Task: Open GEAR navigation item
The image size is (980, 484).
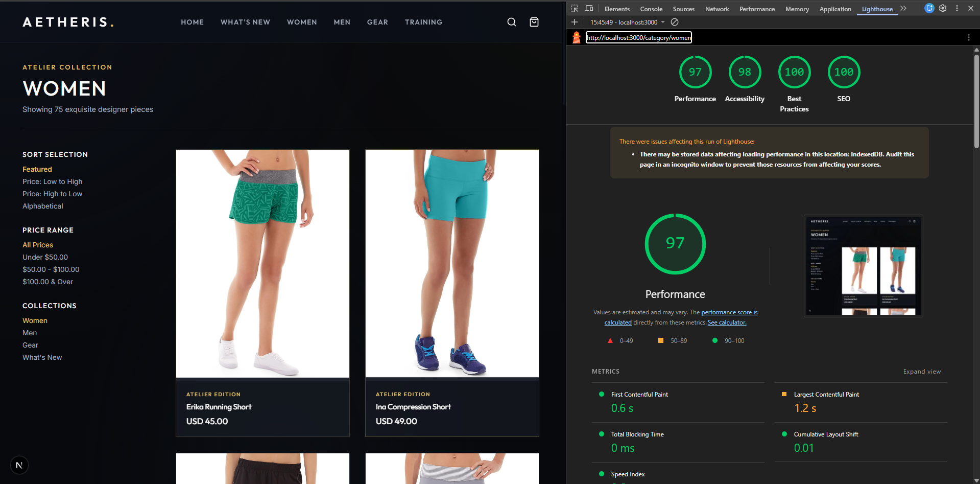Action: click(x=377, y=22)
